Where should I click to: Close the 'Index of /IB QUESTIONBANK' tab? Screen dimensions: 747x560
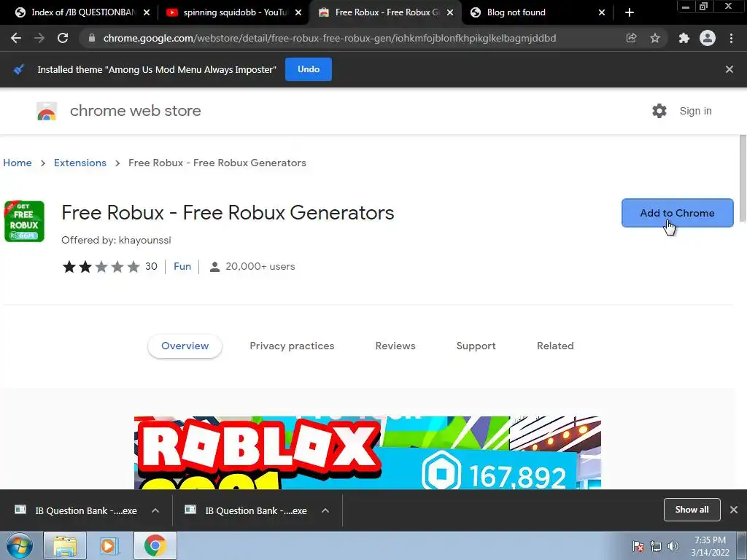click(x=147, y=12)
